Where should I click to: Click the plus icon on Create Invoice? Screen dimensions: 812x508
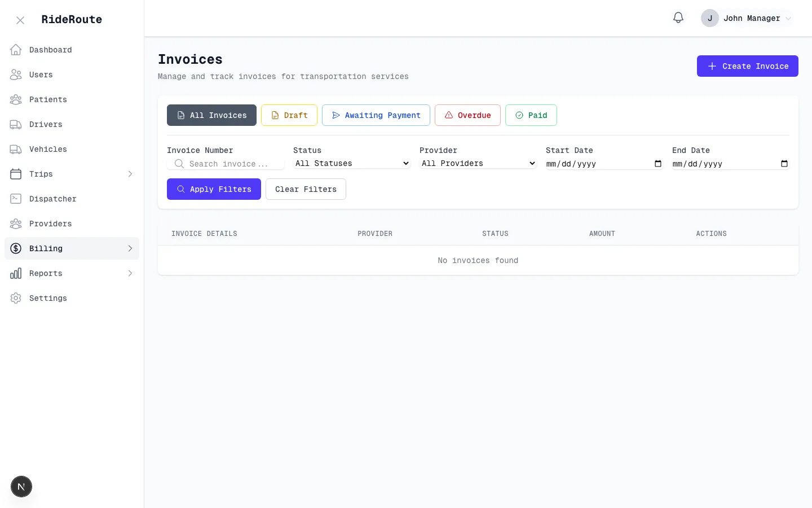tap(712, 66)
